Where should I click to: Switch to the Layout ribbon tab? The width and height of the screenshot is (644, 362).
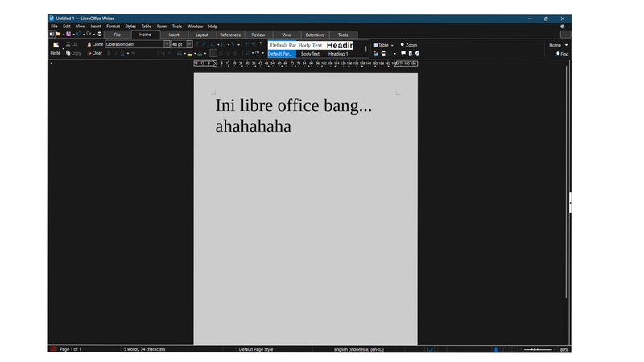pos(202,35)
